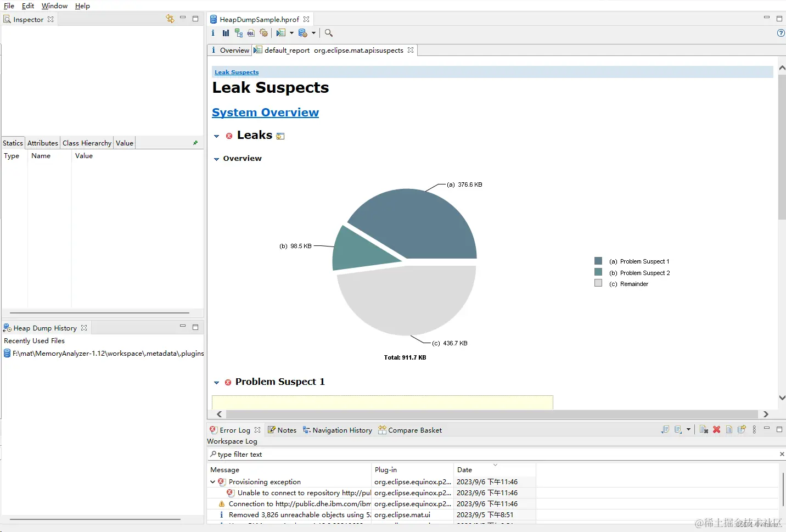The image size is (786, 532).
Task: Open the OQL query editor icon
Action: point(251,33)
